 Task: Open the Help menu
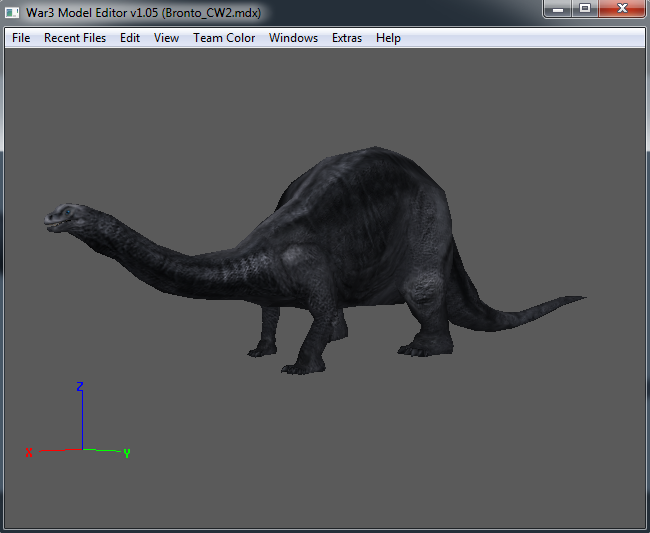388,38
